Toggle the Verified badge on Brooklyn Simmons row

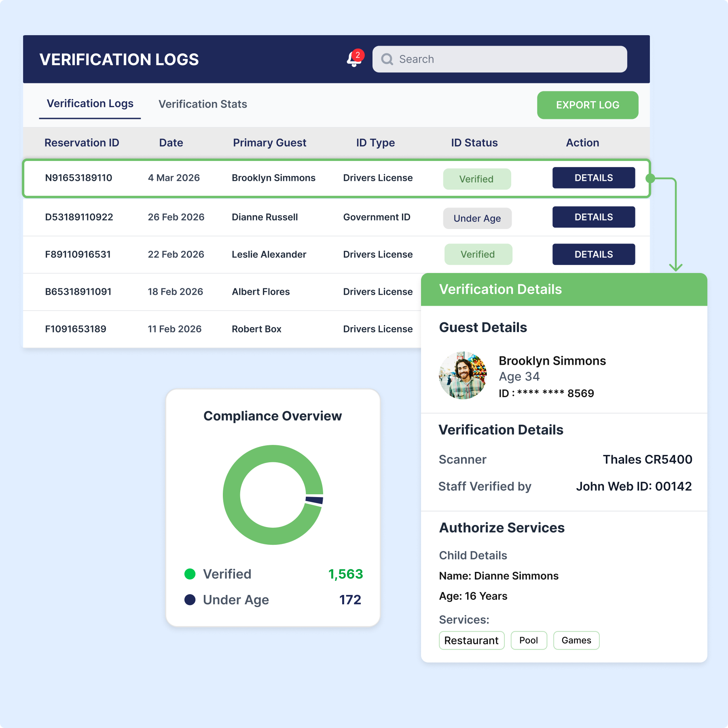click(x=477, y=179)
